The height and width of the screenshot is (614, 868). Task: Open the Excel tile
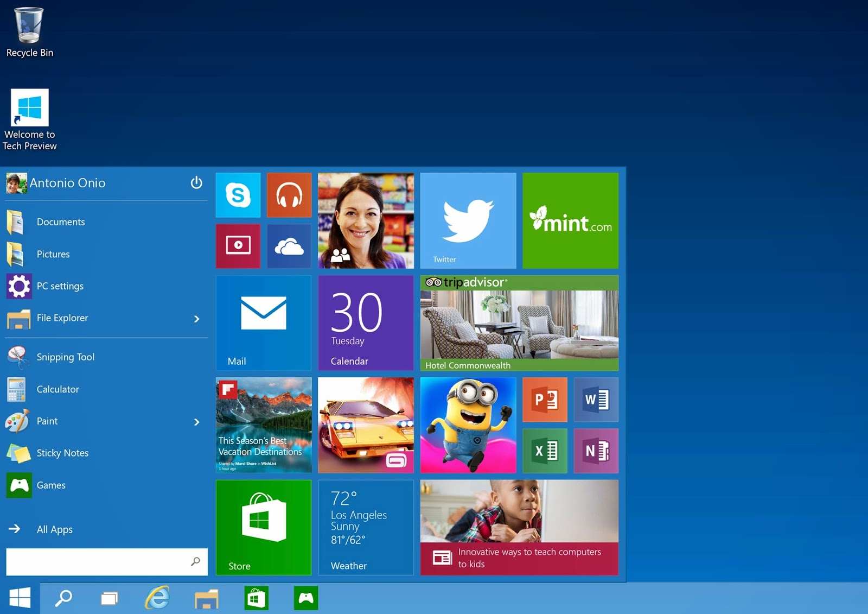coord(545,451)
